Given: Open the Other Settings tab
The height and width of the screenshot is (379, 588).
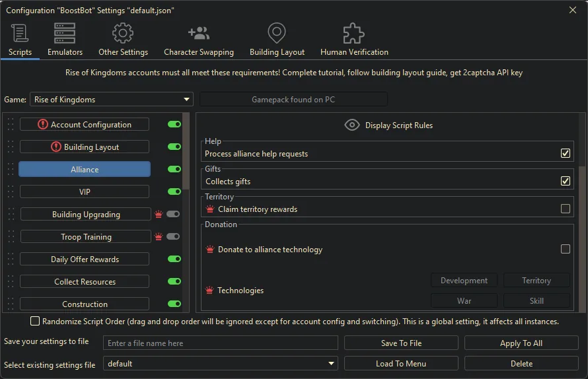Looking at the screenshot, I should [x=123, y=40].
